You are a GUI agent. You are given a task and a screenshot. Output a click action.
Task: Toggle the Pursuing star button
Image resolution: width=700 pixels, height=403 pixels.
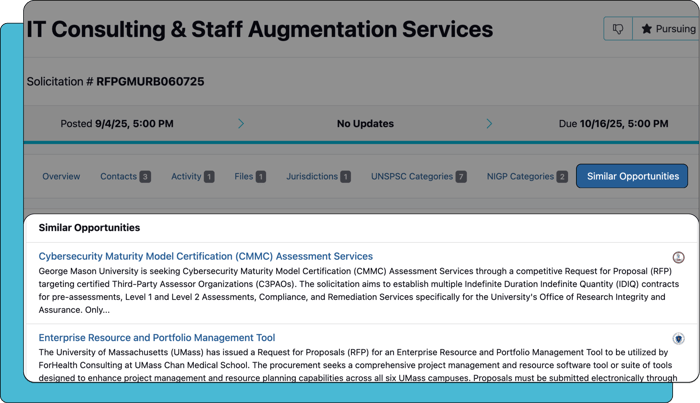(x=667, y=29)
